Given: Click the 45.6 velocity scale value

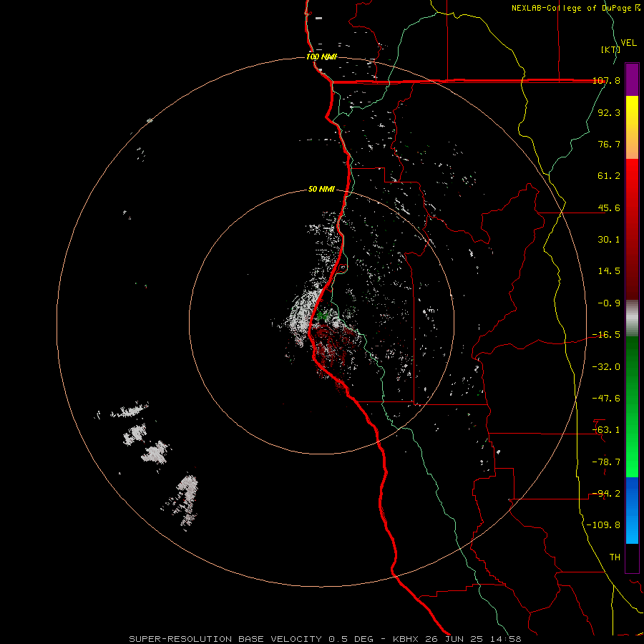Looking at the screenshot, I should 609,208.
